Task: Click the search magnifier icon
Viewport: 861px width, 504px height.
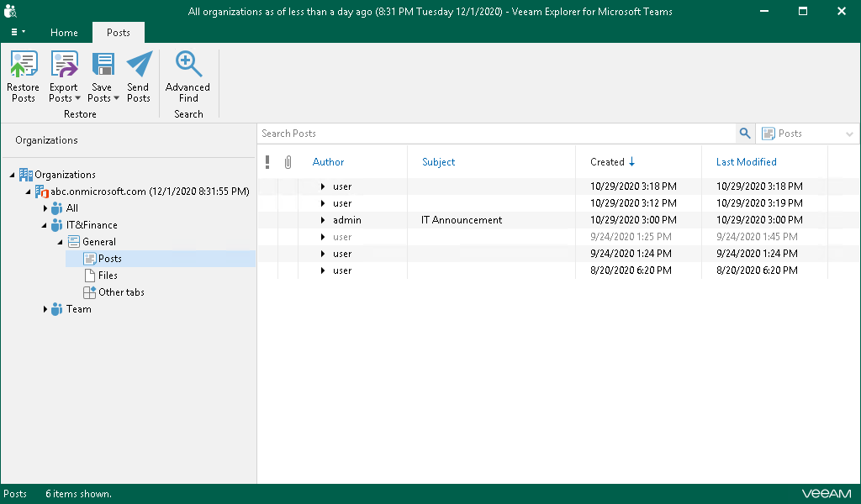Action: [x=744, y=134]
